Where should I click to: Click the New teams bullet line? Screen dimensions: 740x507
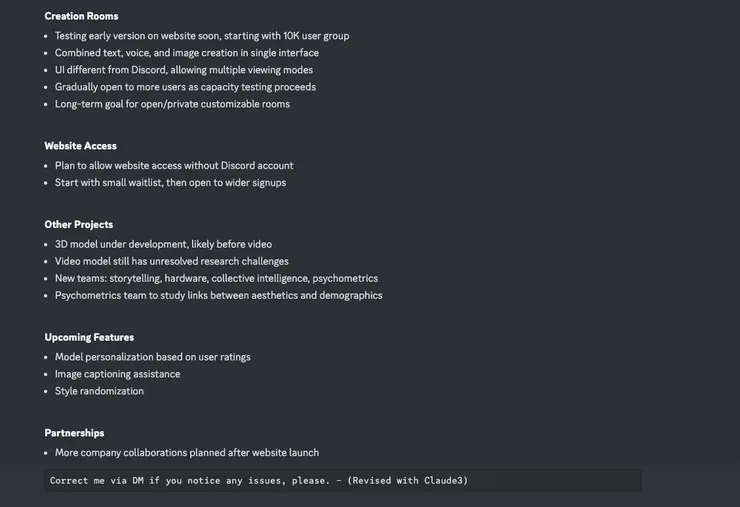[216, 278]
